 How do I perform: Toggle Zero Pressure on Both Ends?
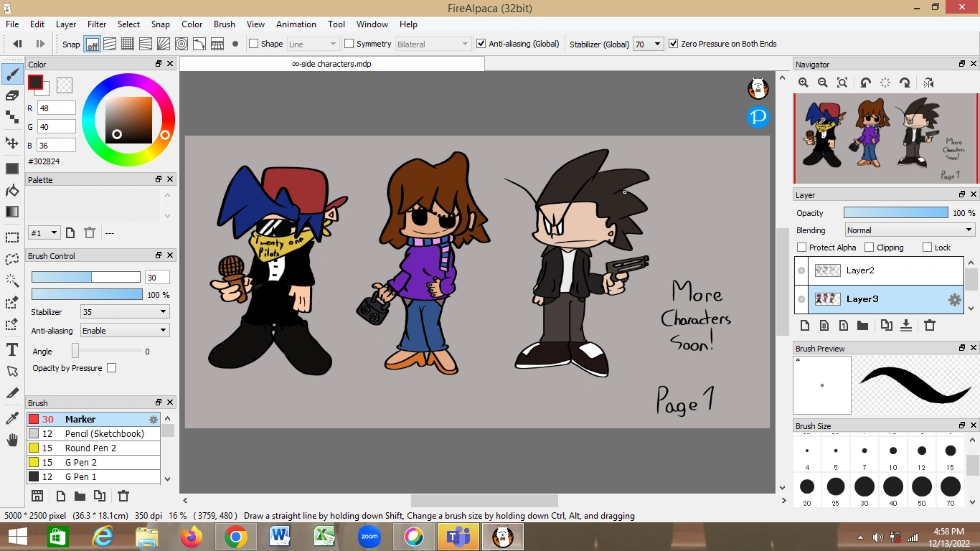[x=673, y=43]
